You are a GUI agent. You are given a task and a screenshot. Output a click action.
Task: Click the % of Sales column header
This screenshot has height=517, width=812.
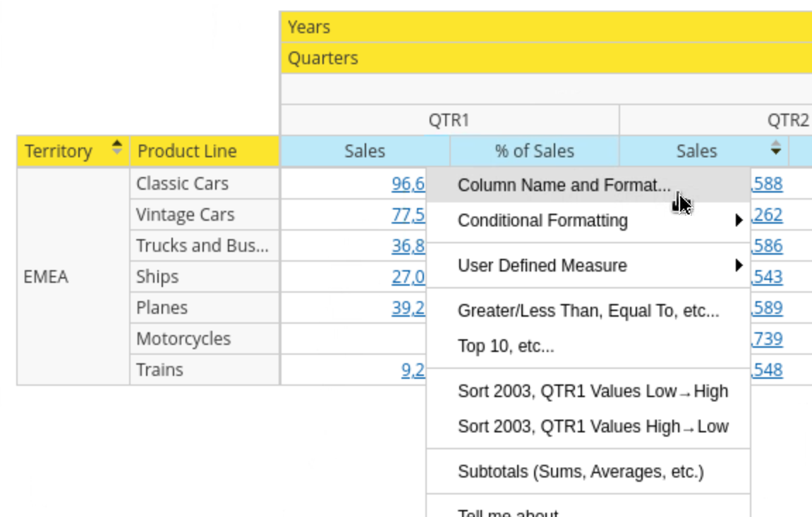point(534,152)
